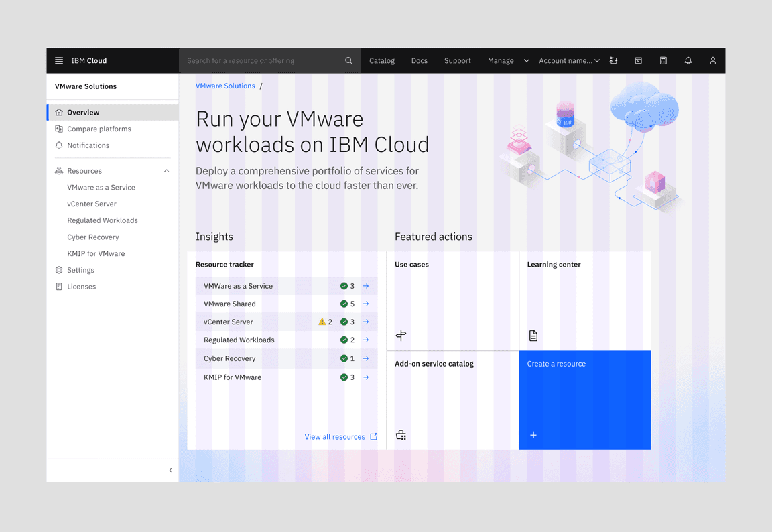Open the header calendar-style panel icon
The image size is (772, 532).
(638, 60)
